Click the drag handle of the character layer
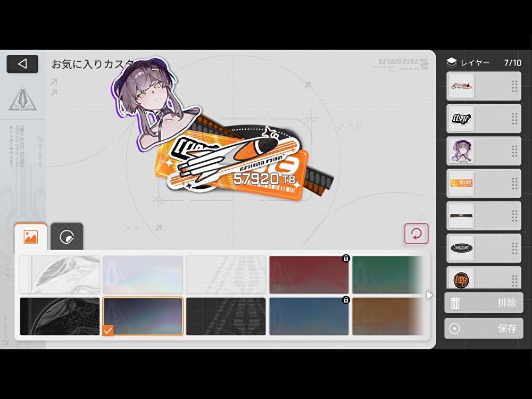Screen dimensions: 532x399 (x=514, y=151)
